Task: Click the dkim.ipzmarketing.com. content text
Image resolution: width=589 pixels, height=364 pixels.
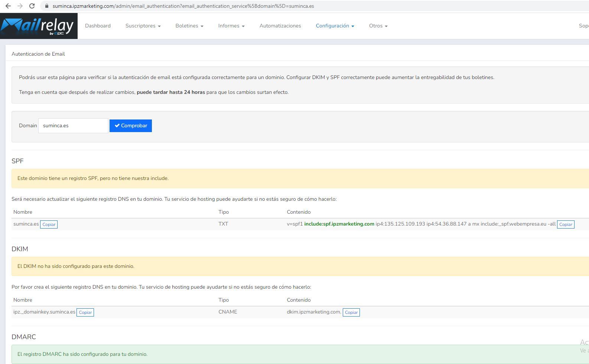Action: tap(314, 312)
